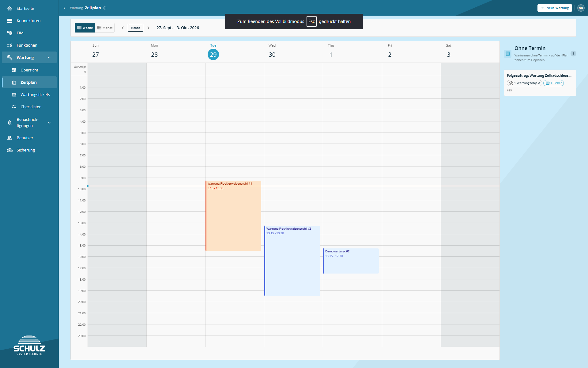Click the Benutzer people icon
The image size is (588, 368).
click(x=10, y=138)
